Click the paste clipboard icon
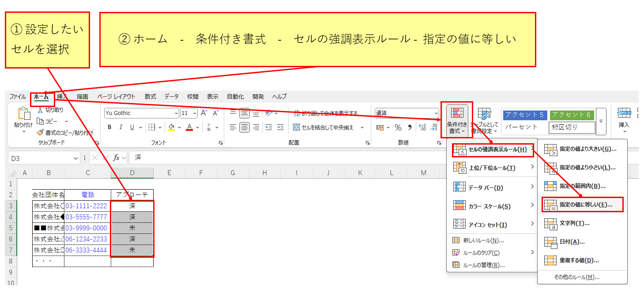Screen dimensions: 644x294 pyautogui.click(x=23, y=115)
